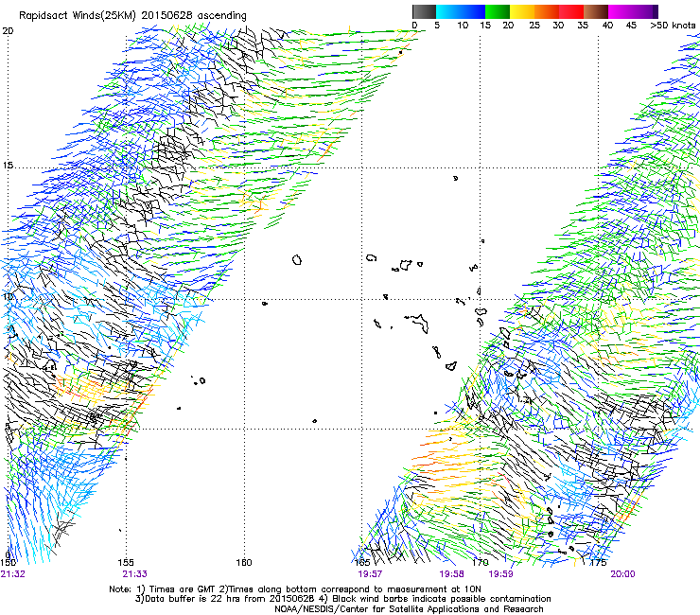Click the date '20150628' in the title
Image resolution: width=700 pixels, height=615 pixels.
tap(167, 15)
